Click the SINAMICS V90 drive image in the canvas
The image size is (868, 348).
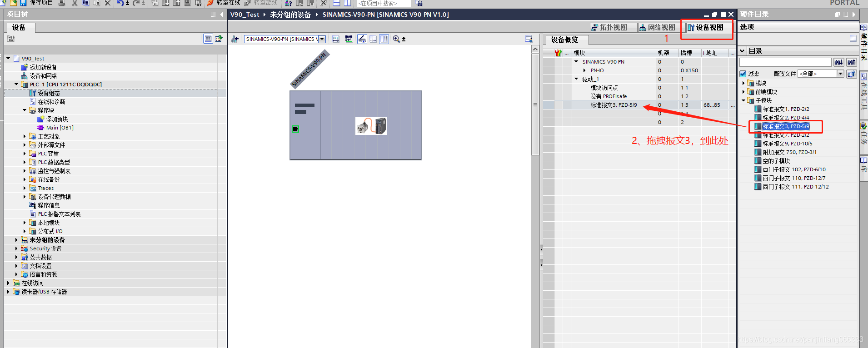pyautogui.click(x=371, y=126)
